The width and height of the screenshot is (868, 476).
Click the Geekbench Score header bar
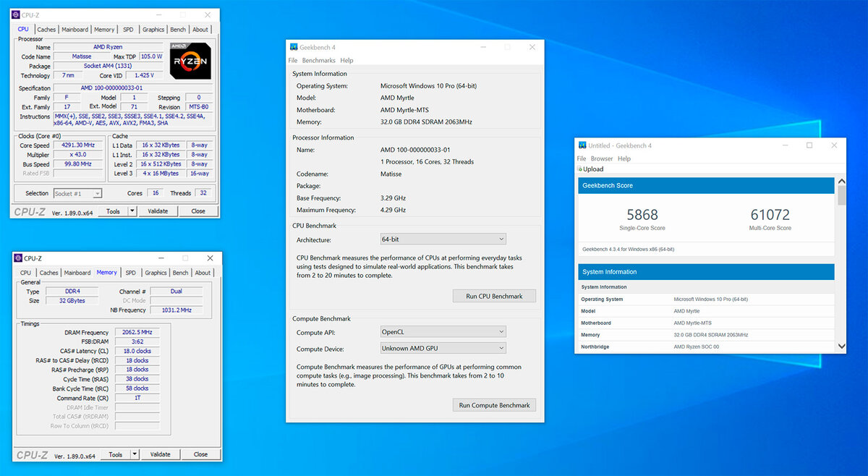click(707, 185)
